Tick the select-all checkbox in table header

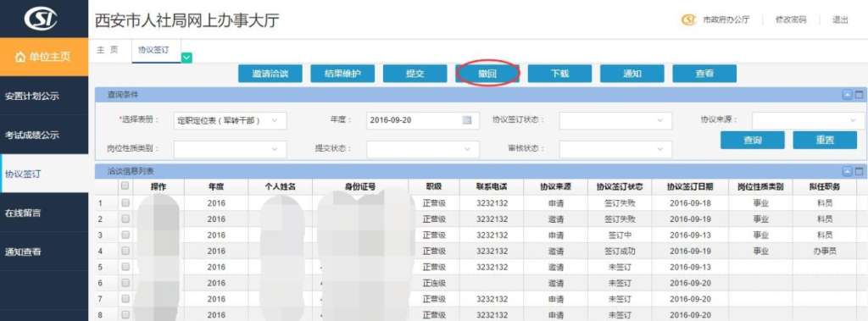pyautogui.click(x=125, y=186)
